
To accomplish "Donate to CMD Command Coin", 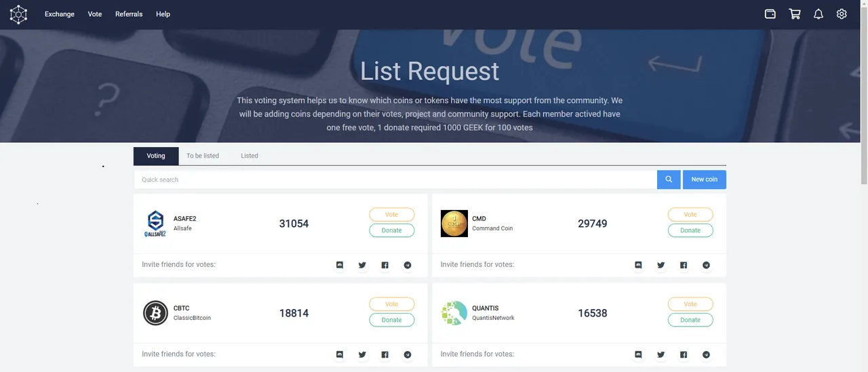I will click(x=690, y=230).
